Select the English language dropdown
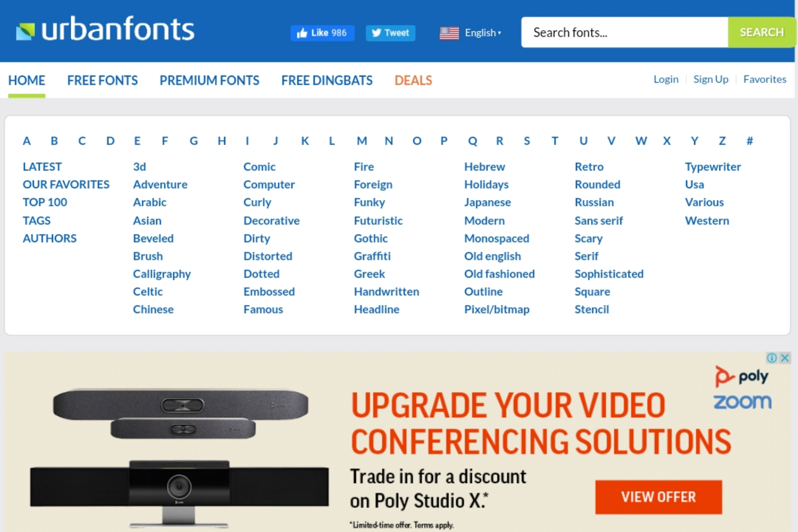This screenshot has height=532, width=798. pyautogui.click(x=472, y=32)
